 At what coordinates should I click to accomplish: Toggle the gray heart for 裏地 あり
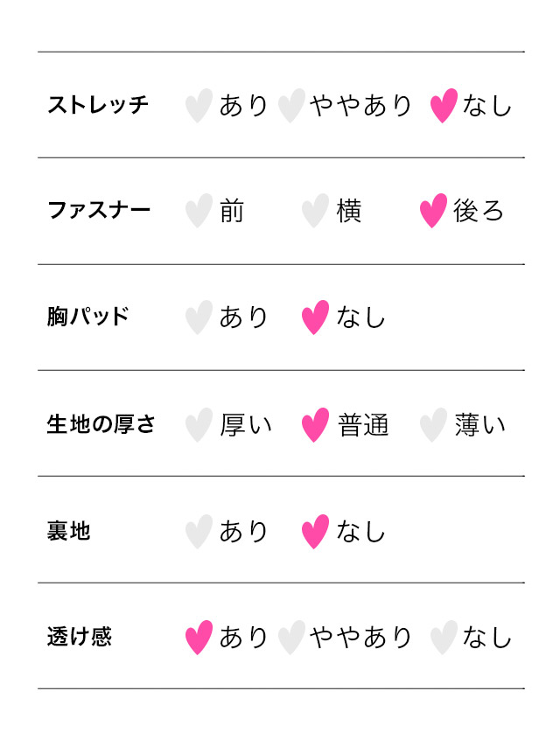tap(199, 531)
